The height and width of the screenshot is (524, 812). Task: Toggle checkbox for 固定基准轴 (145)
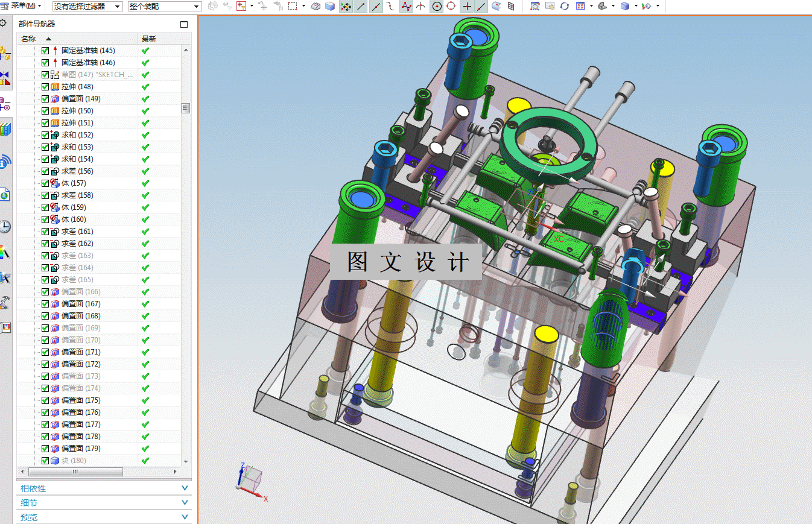coord(45,51)
